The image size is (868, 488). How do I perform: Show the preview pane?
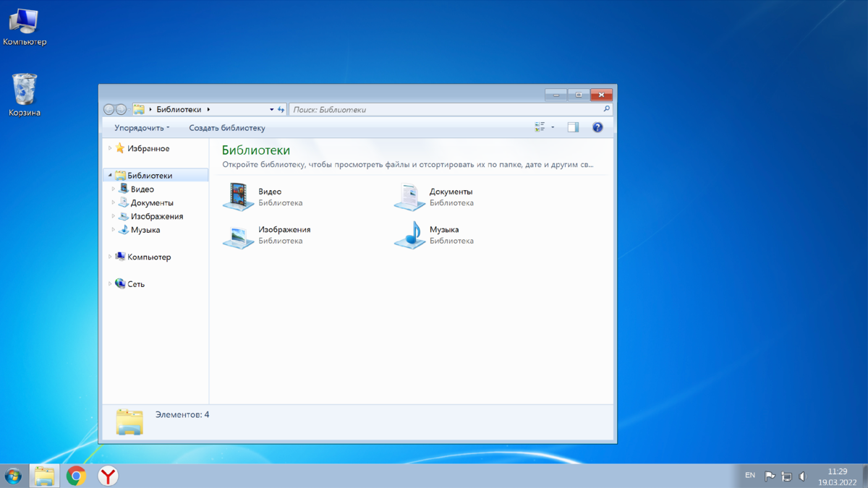pyautogui.click(x=573, y=127)
